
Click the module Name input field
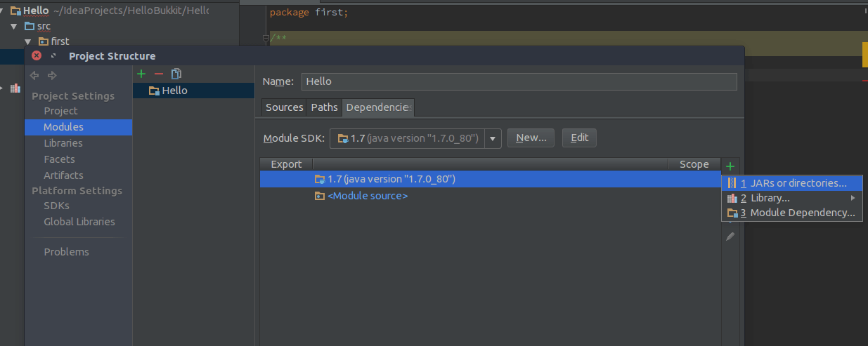pos(519,81)
